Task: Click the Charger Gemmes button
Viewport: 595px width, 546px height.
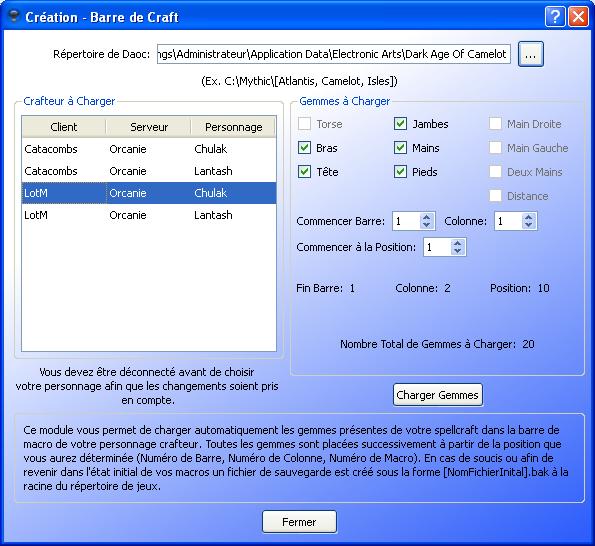Action: (438, 395)
